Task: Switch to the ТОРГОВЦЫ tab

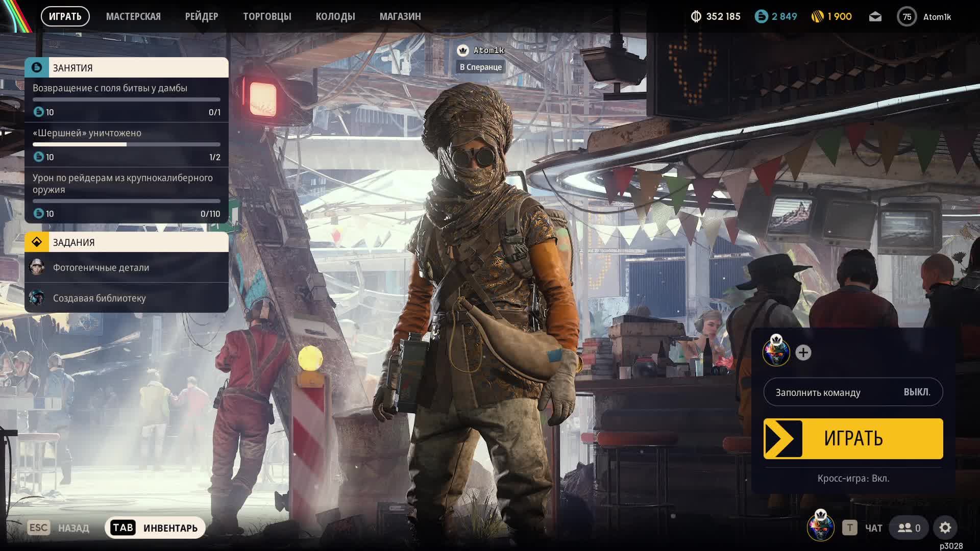Action: [267, 17]
